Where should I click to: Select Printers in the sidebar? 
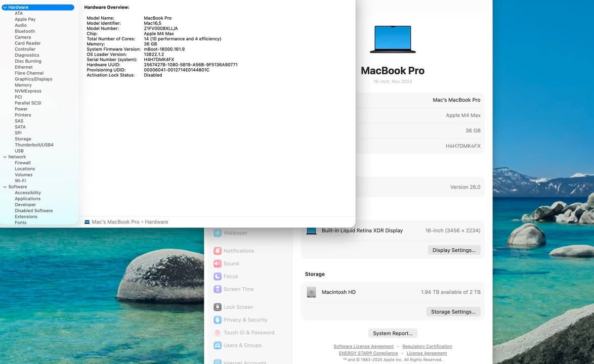point(23,115)
